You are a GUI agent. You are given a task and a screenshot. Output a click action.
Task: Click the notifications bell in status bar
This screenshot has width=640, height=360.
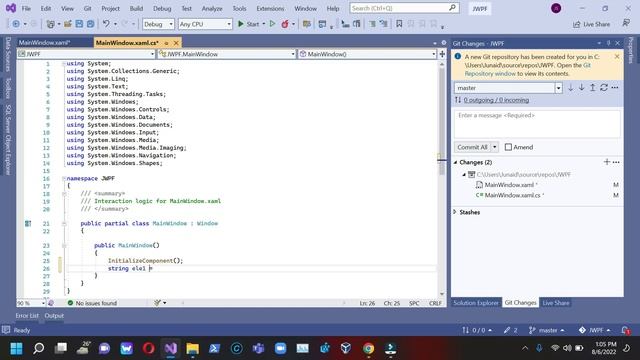coord(625,330)
